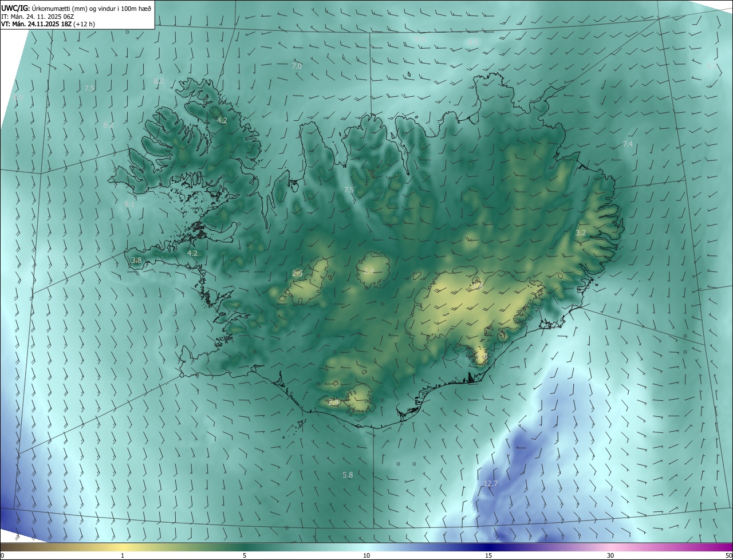
Task: Click the map title 'Úrkomumætti (mm) og vindur í 100m hæð'
Action: pos(92,8)
